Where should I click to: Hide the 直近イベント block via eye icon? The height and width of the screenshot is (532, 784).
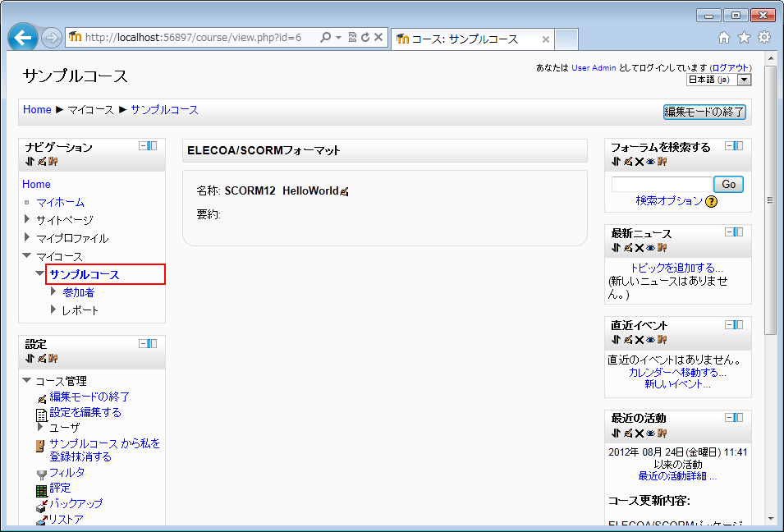650,340
